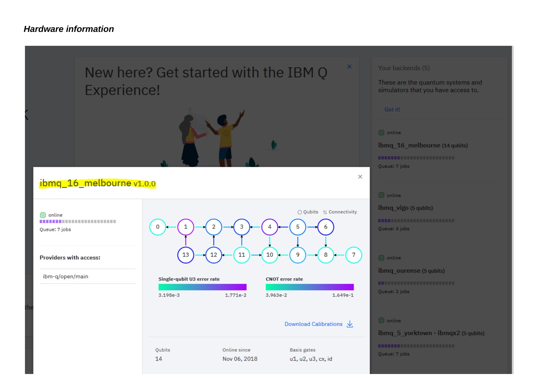Click qubit 0 node in the diagram
Screen dimensions: 554x392
[x=158, y=227]
